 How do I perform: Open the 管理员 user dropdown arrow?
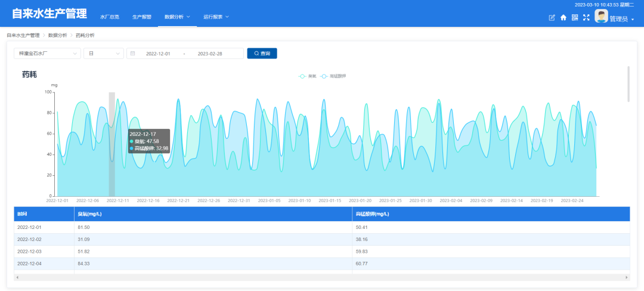click(x=633, y=19)
